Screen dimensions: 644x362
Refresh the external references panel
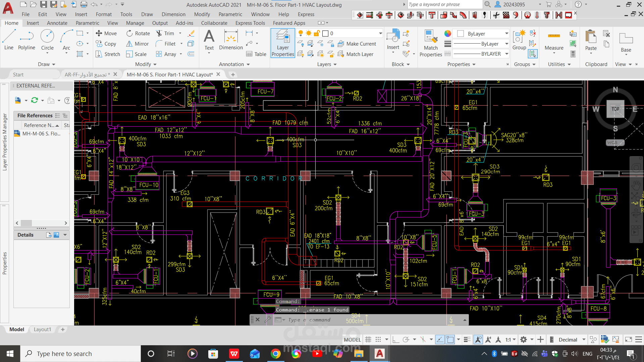pos(35,100)
